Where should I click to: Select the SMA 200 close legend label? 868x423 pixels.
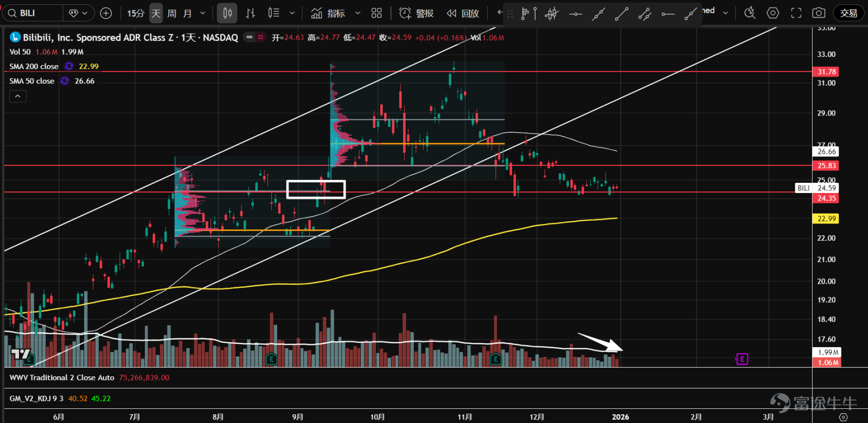(34, 66)
